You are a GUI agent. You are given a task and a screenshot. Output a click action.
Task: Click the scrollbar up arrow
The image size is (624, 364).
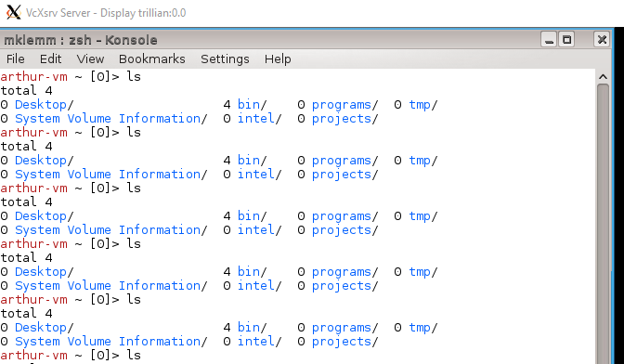tap(603, 77)
